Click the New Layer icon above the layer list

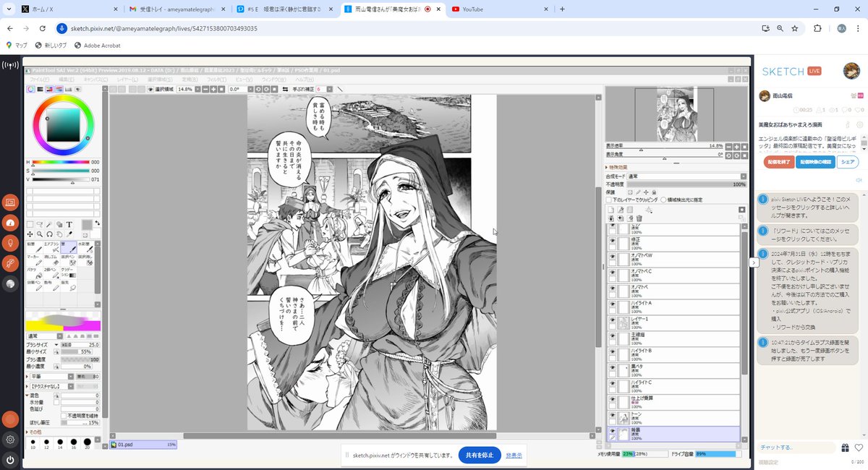611,209
